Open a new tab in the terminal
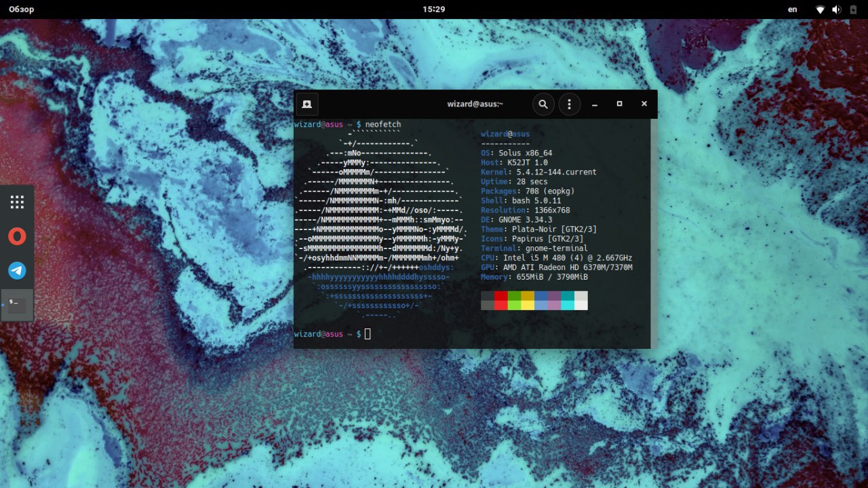 (x=307, y=104)
